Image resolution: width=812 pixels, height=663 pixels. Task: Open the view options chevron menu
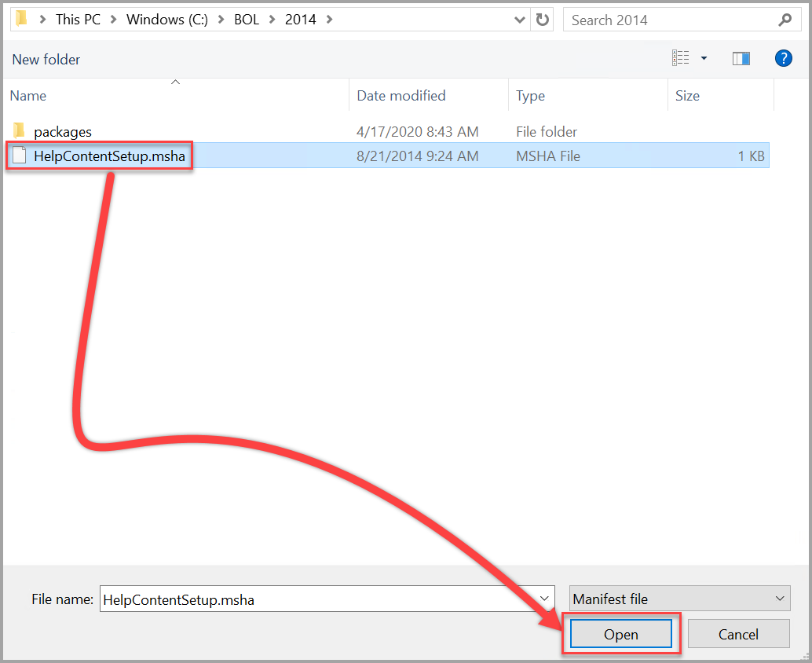[705, 57]
